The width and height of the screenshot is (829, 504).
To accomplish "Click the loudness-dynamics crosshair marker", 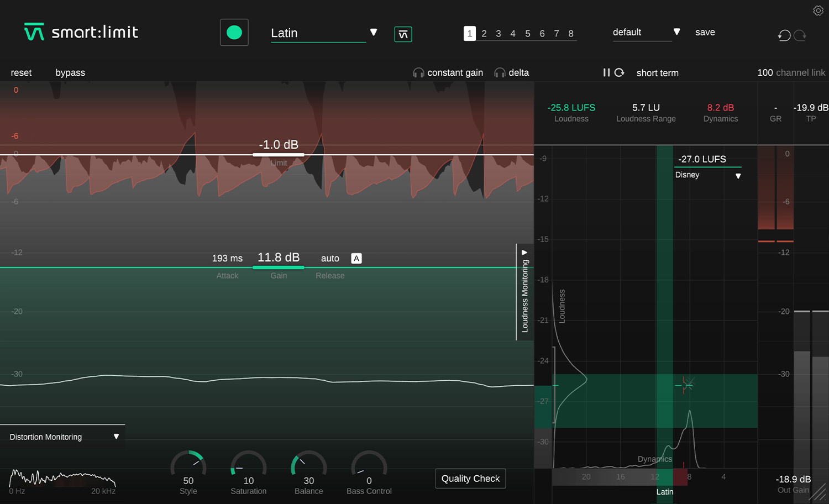I will 685,385.
